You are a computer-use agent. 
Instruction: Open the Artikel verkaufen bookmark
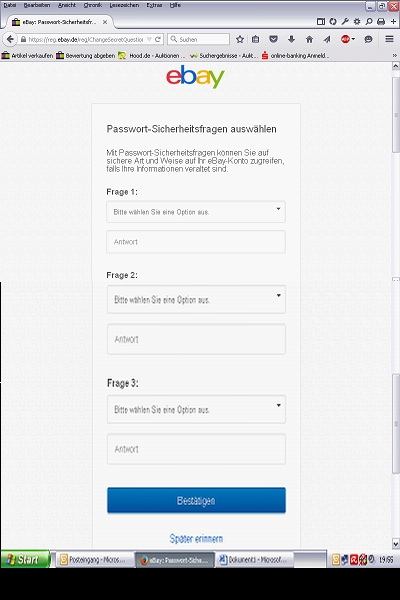(x=28, y=55)
